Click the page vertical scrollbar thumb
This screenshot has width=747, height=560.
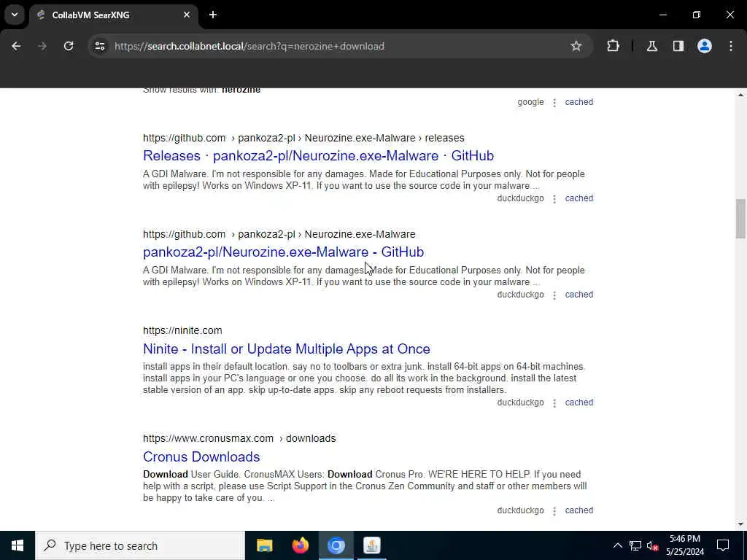(740, 219)
